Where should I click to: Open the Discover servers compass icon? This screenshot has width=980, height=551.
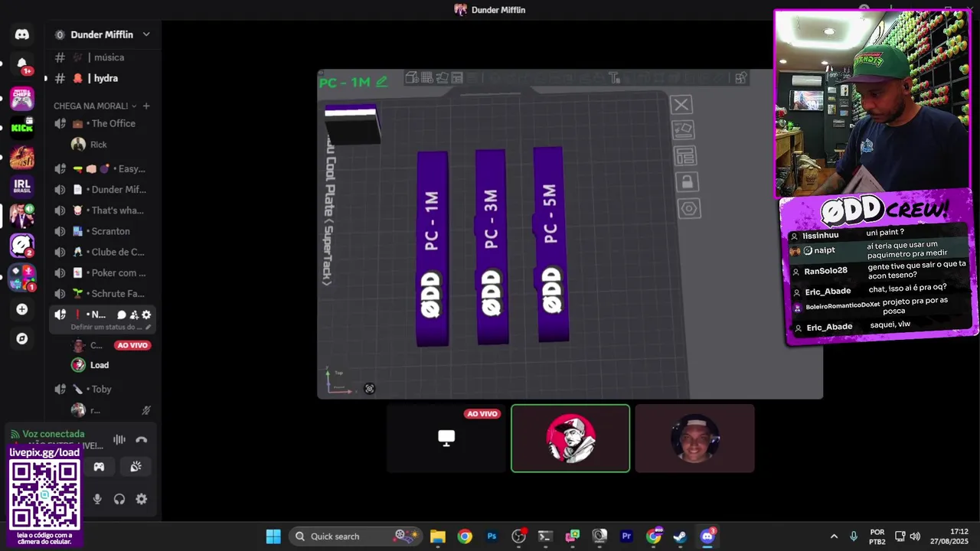click(22, 338)
